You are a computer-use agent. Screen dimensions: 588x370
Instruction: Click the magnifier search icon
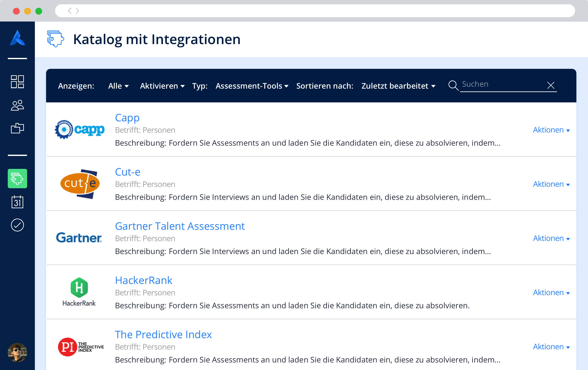click(453, 85)
